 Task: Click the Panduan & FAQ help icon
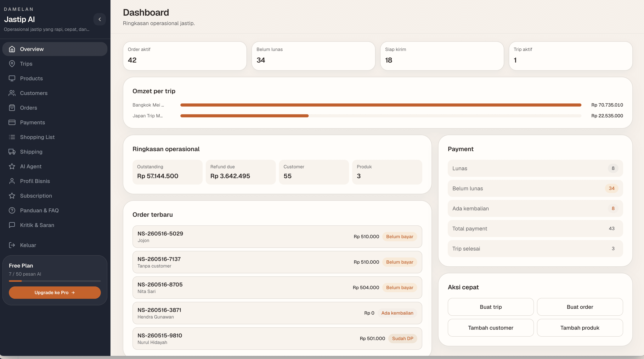(12, 210)
